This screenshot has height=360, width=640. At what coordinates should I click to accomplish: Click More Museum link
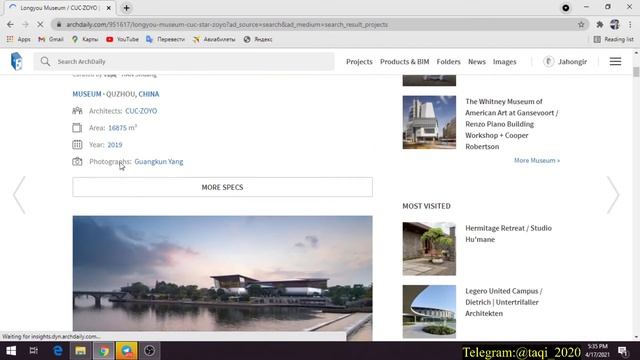(537, 160)
